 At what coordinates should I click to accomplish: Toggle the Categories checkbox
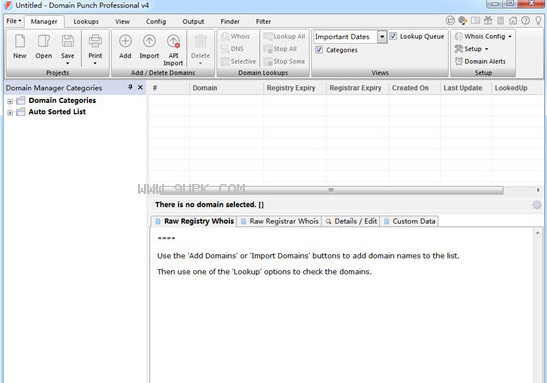coord(319,50)
